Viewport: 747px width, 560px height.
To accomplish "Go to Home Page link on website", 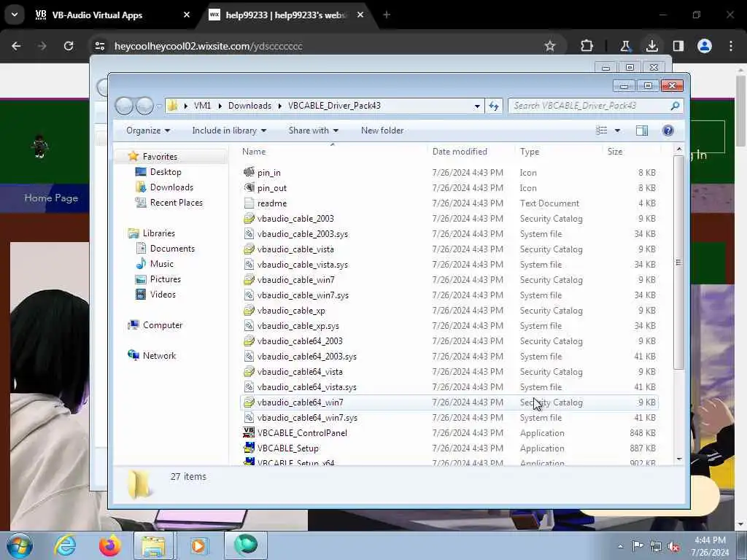I will pyautogui.click(x=52, y=198).
